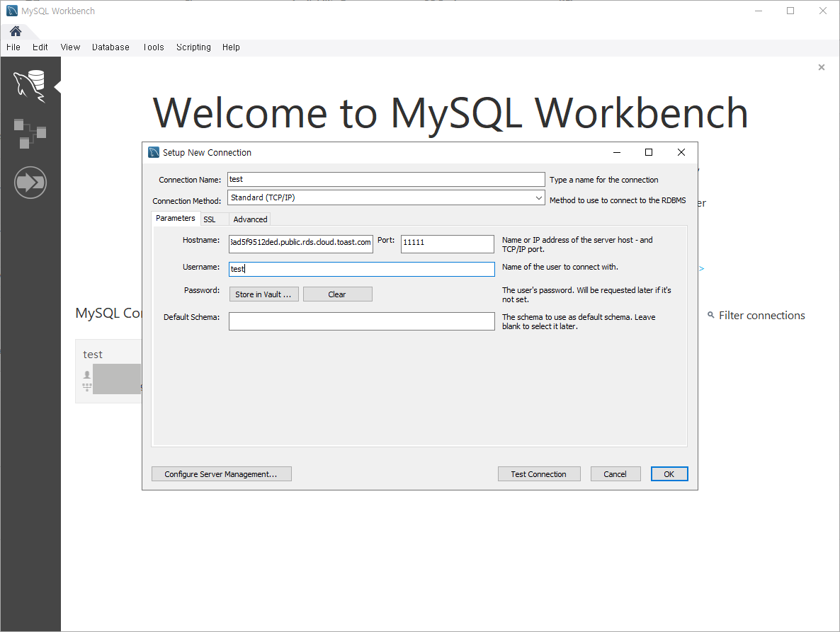
Task: Click Test Connection button
Action: point(539,474)
